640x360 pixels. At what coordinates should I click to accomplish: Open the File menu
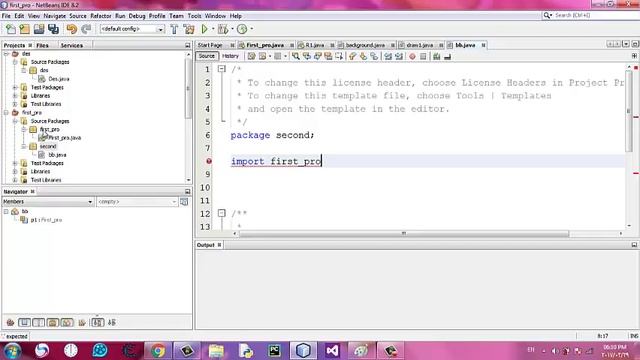point(6,16)
